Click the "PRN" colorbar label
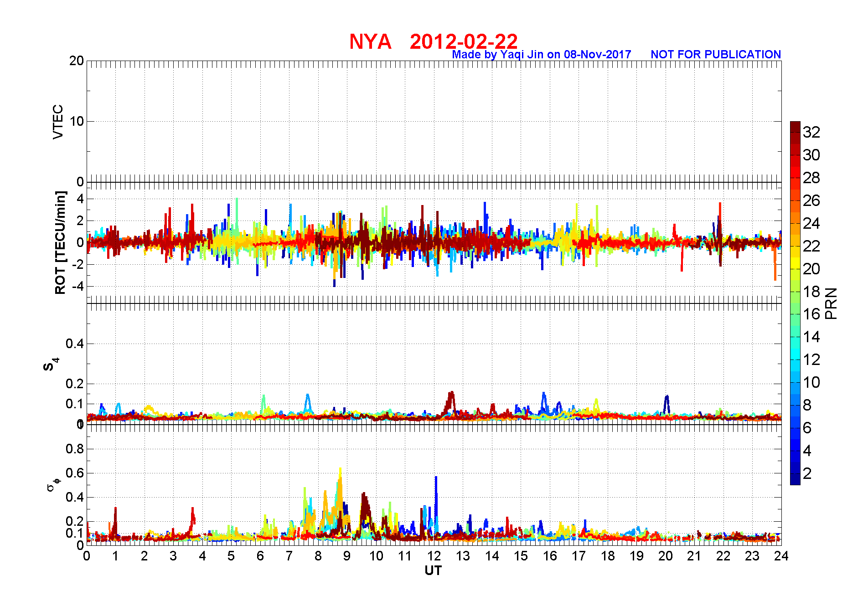 832,303
